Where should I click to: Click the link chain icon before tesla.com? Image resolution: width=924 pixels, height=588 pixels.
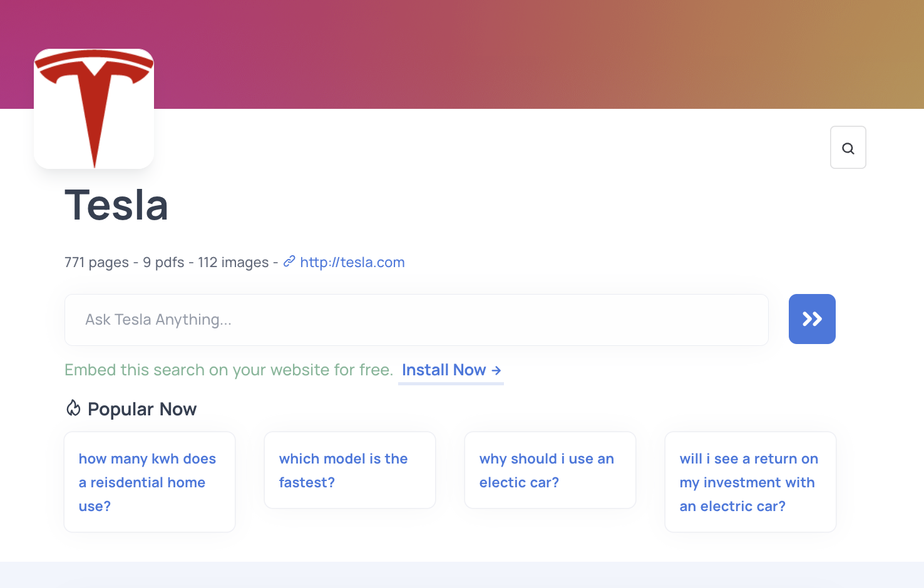[289, 261]
